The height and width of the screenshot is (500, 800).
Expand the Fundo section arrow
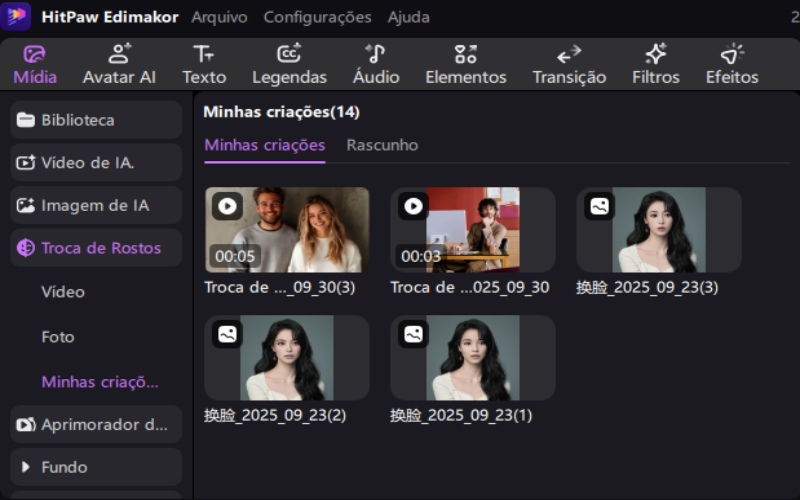point(26,467)
